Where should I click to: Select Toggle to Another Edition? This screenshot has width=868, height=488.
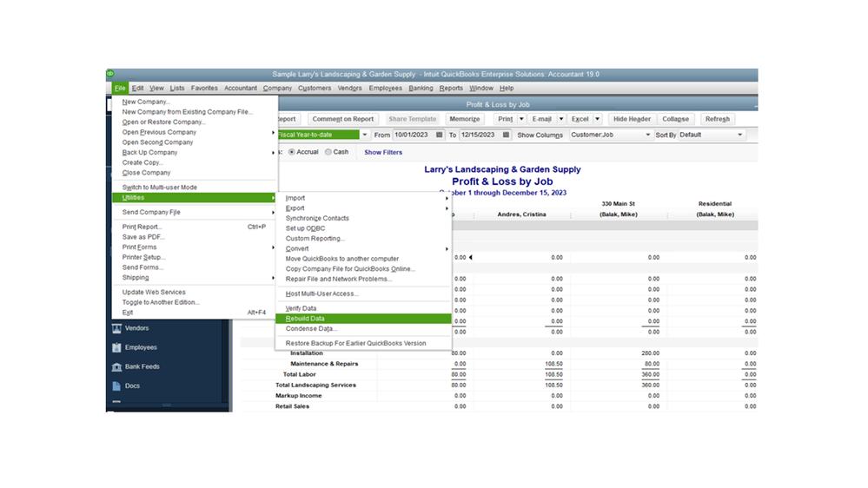[x=195, y=302]
